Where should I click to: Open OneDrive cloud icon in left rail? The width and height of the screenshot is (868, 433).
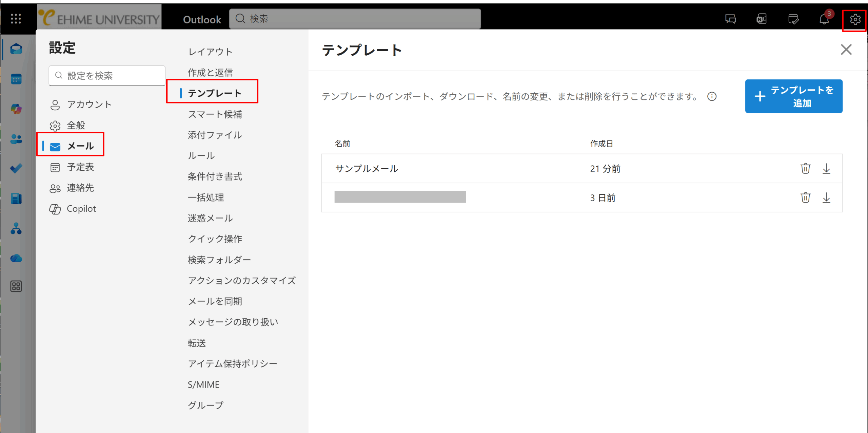(16, 259)
